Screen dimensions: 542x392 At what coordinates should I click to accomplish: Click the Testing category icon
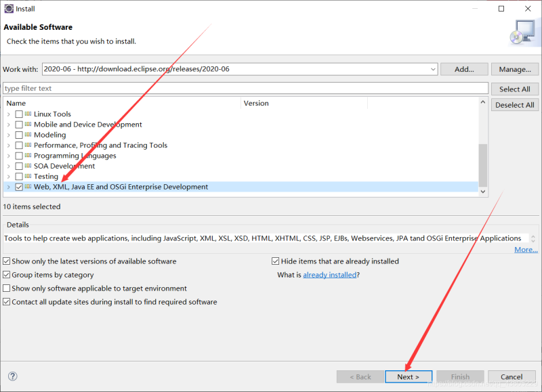click(x=28, y=176)
